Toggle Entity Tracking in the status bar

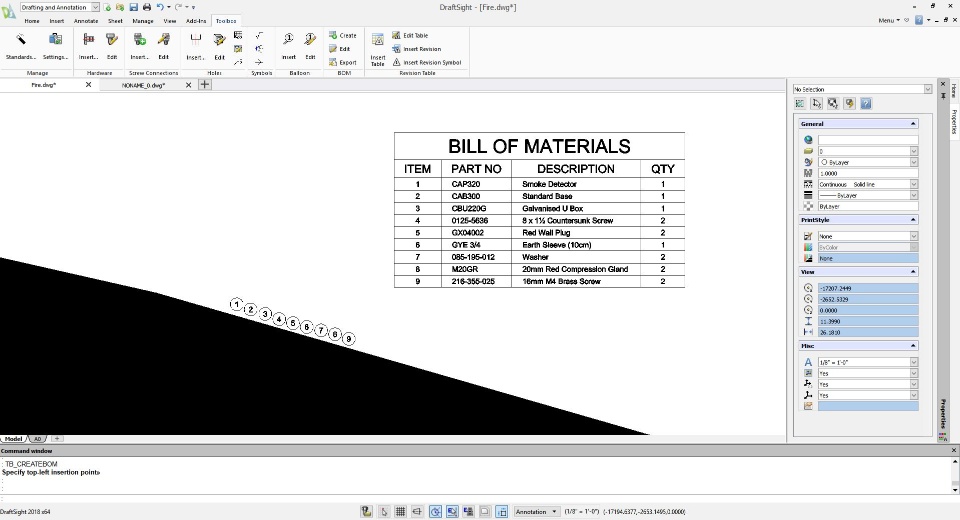click(x=468, y=511)
